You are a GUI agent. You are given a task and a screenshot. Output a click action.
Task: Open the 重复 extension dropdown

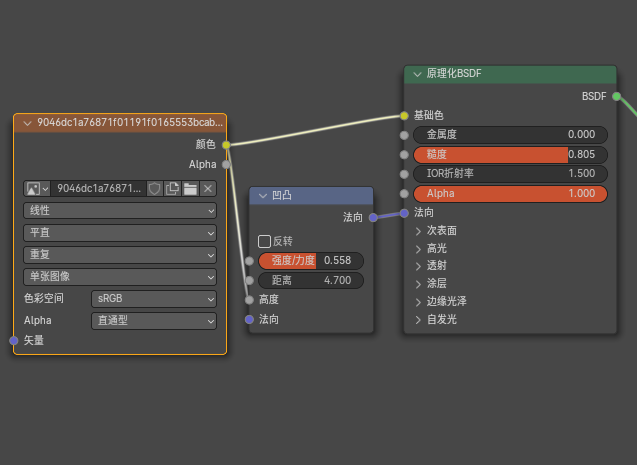pos(120,255)
